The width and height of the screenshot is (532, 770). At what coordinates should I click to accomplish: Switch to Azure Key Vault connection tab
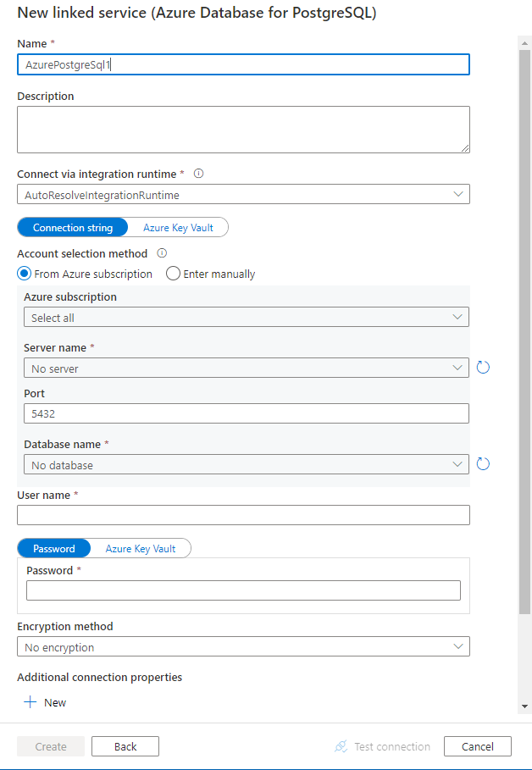pyautogui.click(x=178, y=228)
